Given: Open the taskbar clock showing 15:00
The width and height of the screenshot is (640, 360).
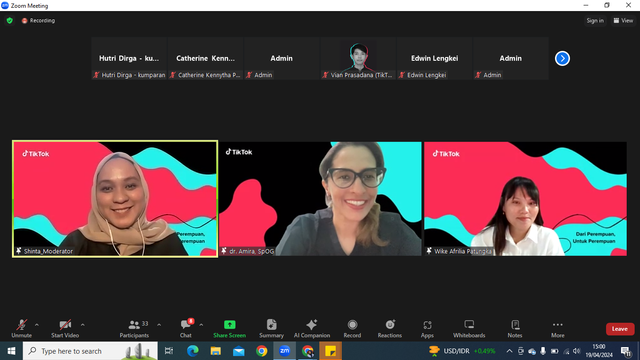Looking at the screenshot, I should tap(599, 351).
